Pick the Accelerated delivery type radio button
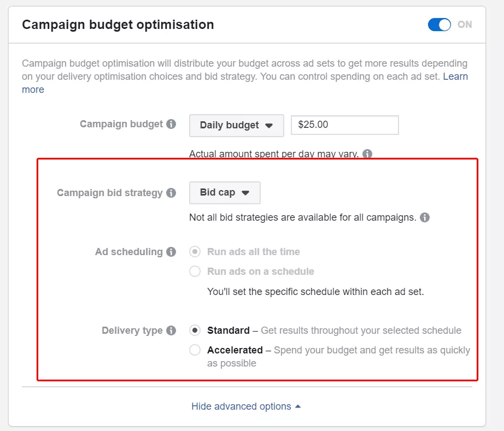The image size is (504, 431). (195, 350)
